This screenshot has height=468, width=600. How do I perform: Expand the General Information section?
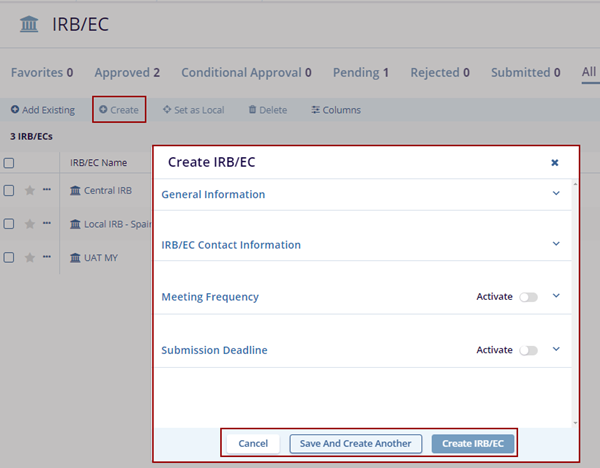557,194
